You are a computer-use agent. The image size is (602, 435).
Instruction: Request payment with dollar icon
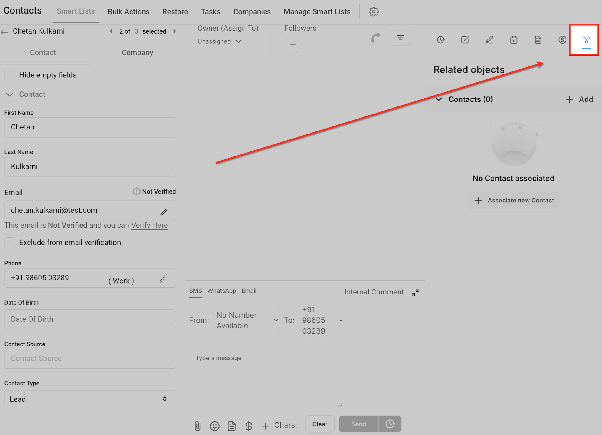click(x=249, y=426)
